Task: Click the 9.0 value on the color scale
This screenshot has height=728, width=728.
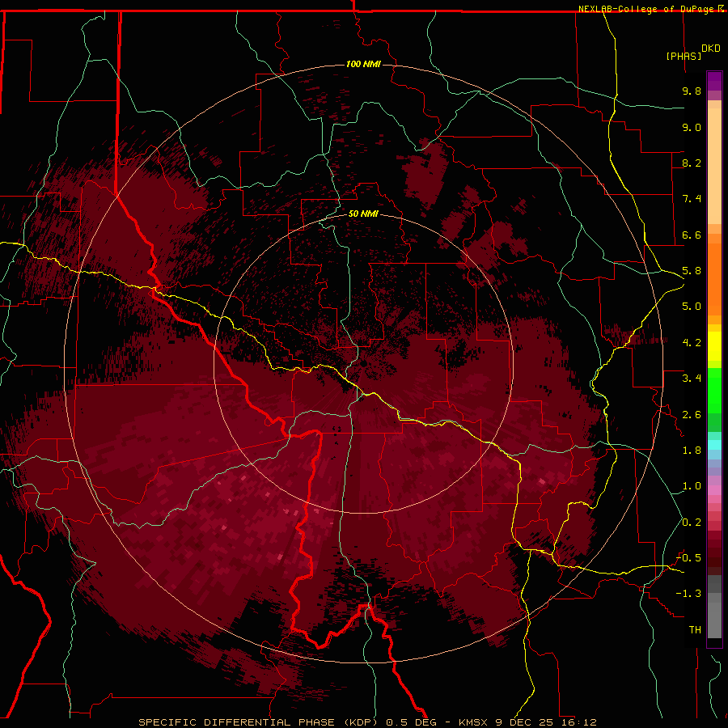Action: tap(692, 127)
